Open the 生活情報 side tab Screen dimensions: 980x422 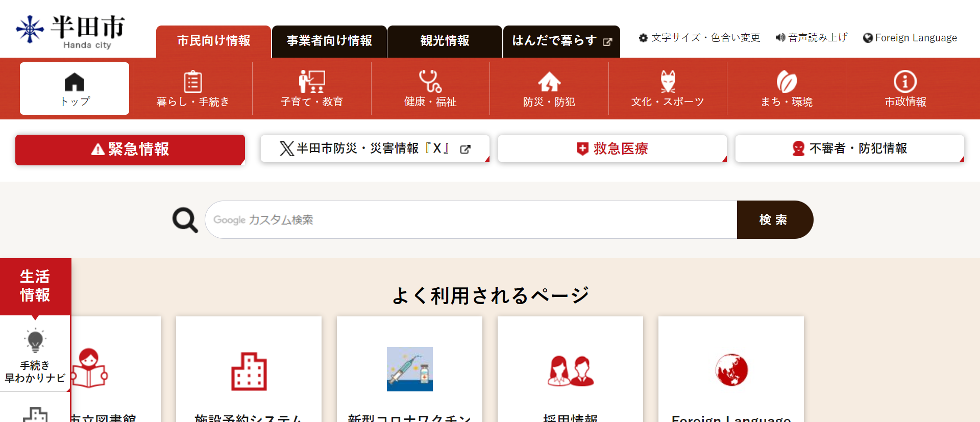[35, 286]
